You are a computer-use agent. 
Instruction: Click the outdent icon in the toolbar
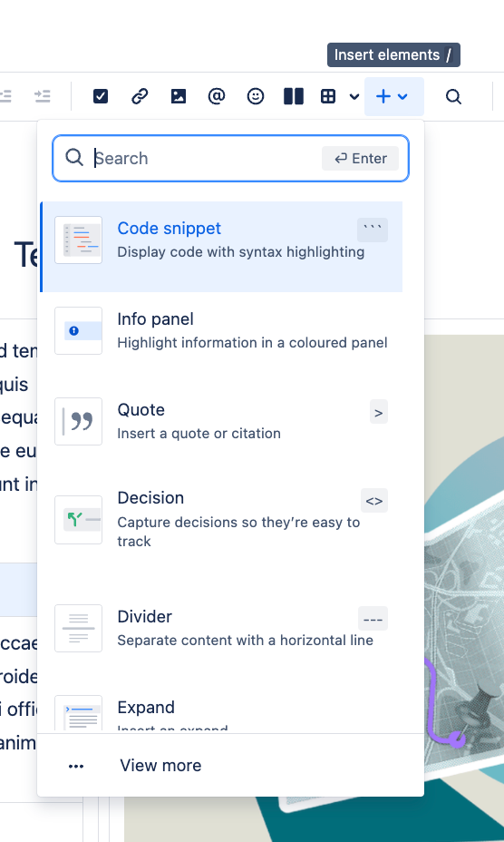click(x=5, y=96)
